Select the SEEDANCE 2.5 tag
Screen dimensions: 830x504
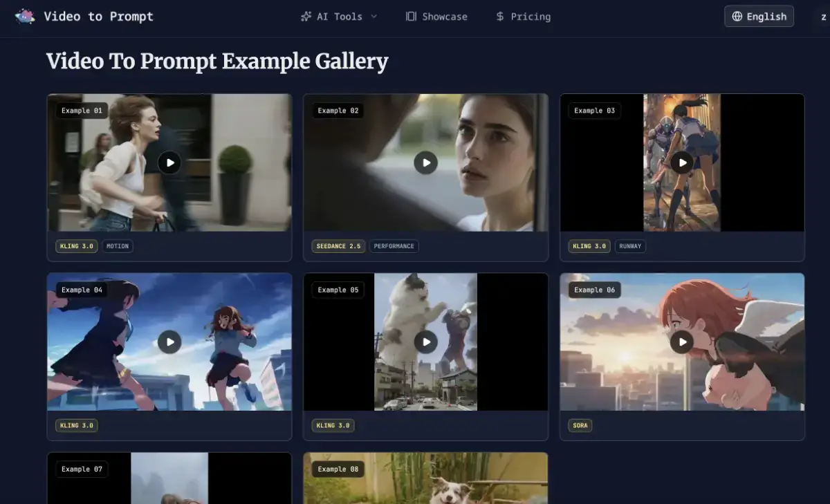(338, 246)
